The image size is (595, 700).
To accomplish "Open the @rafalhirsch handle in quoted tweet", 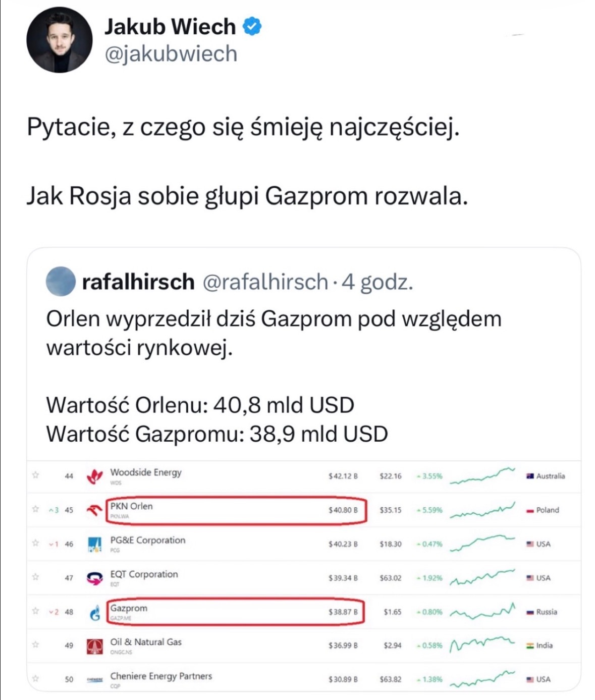I will click(265, 282).
